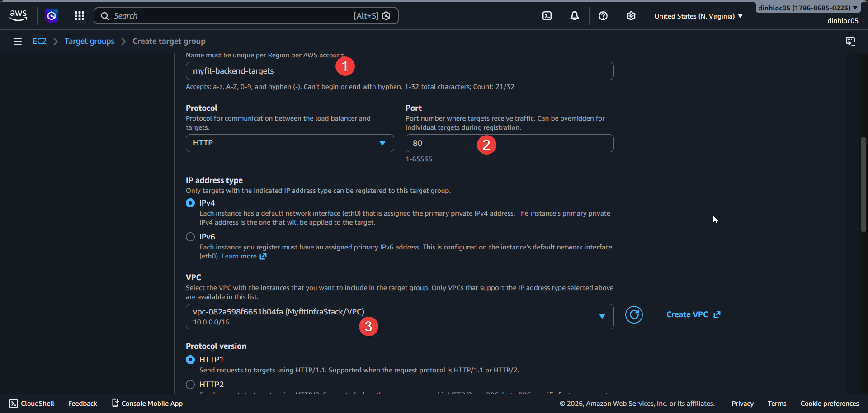Open CloudShell from the top navigation bar
Viewport: 868px width, 413px height.
(547, 15)
